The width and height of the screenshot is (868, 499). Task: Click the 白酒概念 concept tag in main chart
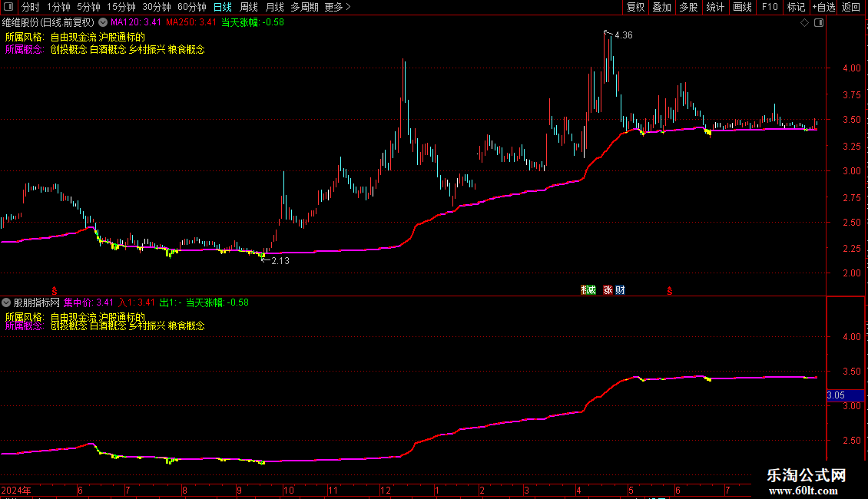[x=108, y=49]
